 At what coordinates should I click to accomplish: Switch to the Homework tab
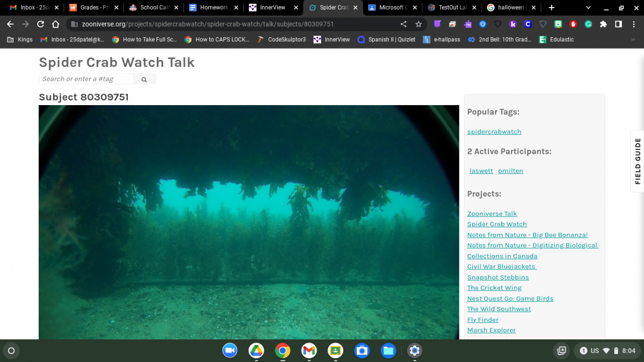tap(213, 8)
